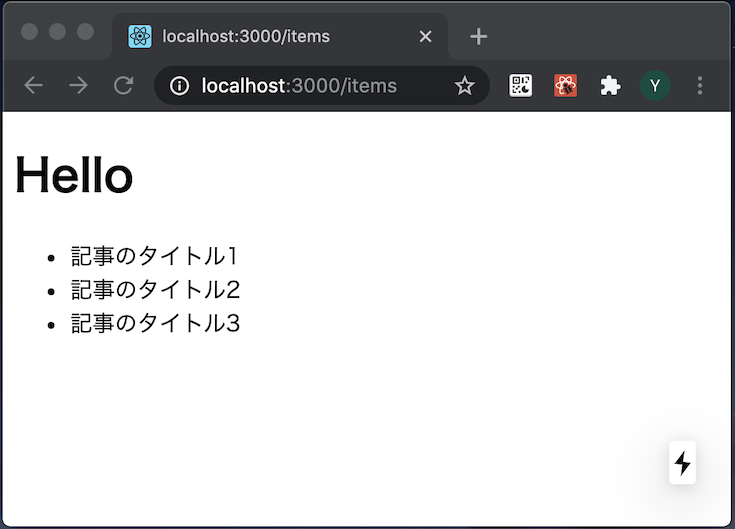Click list item 記事のタイトル1
Viewport: 735px width, 529px height.
(x=155, y=256)
